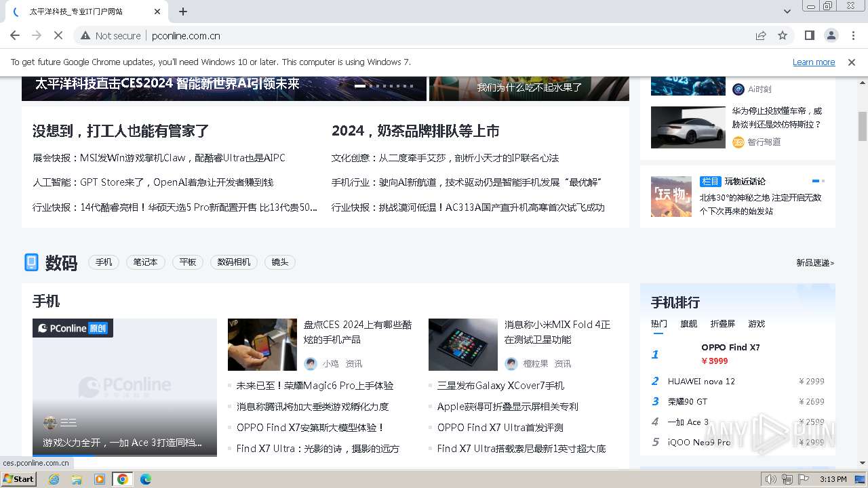This screenshot has height=488, width=868.
Task: Open the 手机行业 AI新航道 article
Action: pos(467,182)
